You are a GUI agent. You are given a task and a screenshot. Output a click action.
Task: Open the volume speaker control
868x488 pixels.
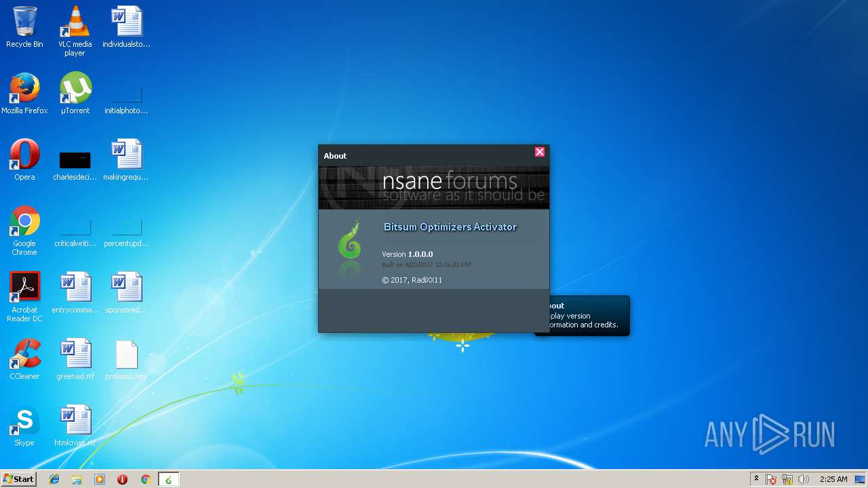804,479
